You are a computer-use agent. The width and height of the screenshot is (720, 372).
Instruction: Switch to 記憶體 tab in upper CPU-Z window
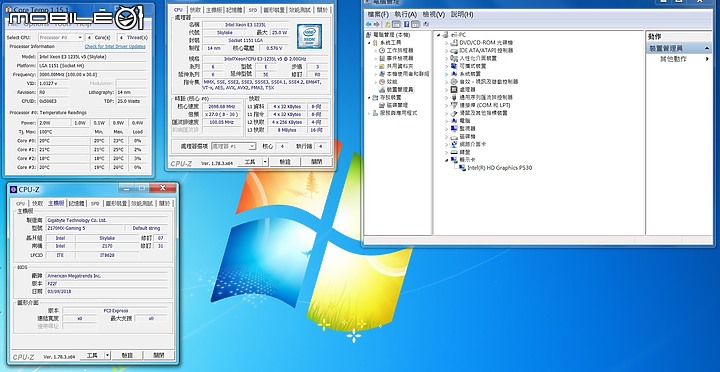tap(234, 10)
